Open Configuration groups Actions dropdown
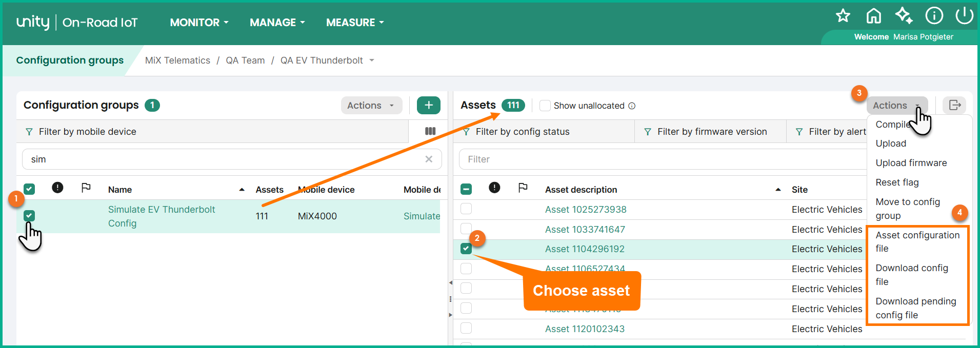 (371, 105)
